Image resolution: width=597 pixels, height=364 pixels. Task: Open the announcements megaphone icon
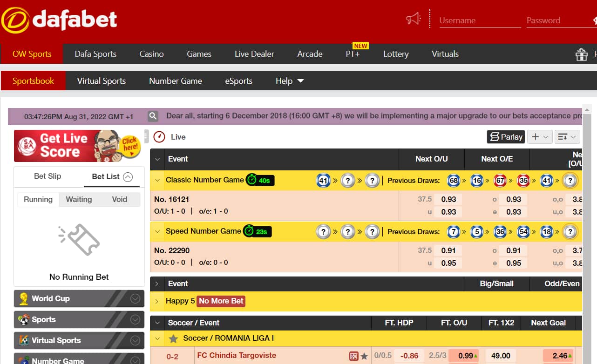tap(413, 19)
